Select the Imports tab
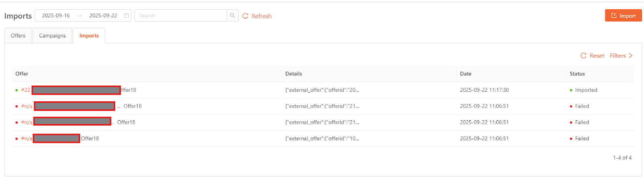The height and width of the screenshot is (185, 644). tap(89, 36)
